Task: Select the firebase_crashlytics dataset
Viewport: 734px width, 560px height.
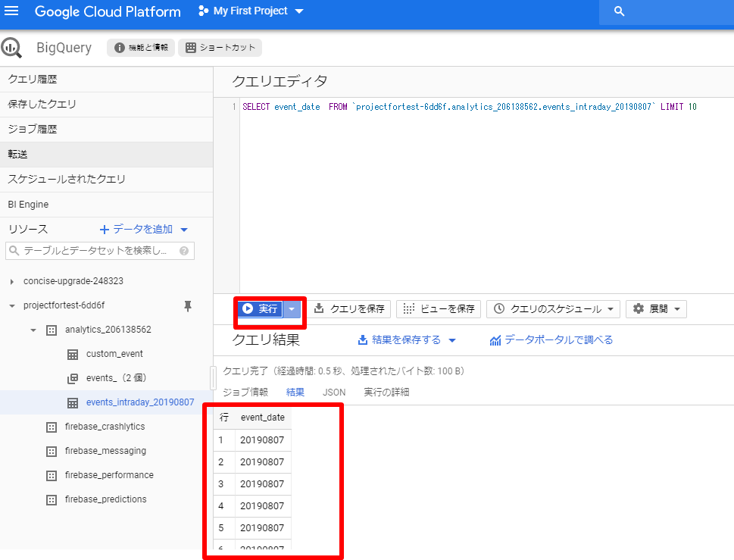Action: [105, 427]
